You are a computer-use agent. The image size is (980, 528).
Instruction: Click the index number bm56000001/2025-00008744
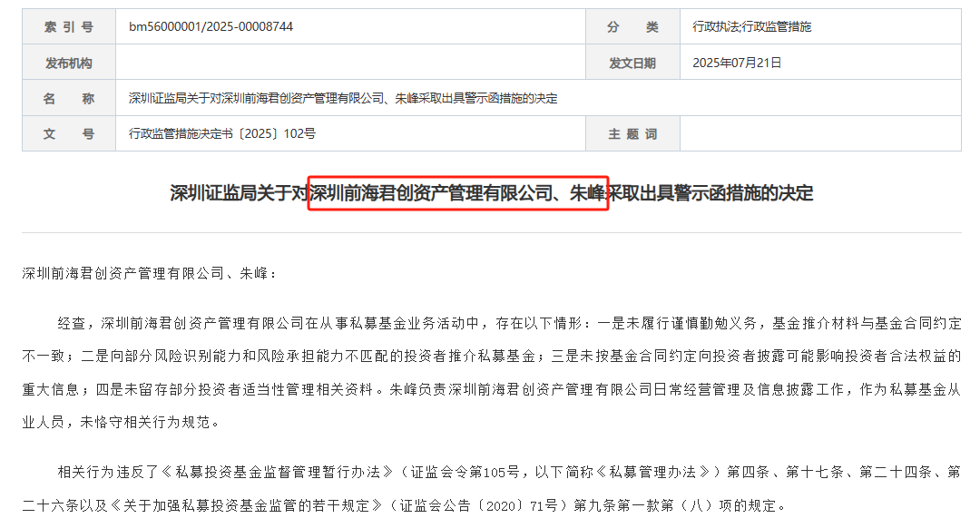coord(211,27)
